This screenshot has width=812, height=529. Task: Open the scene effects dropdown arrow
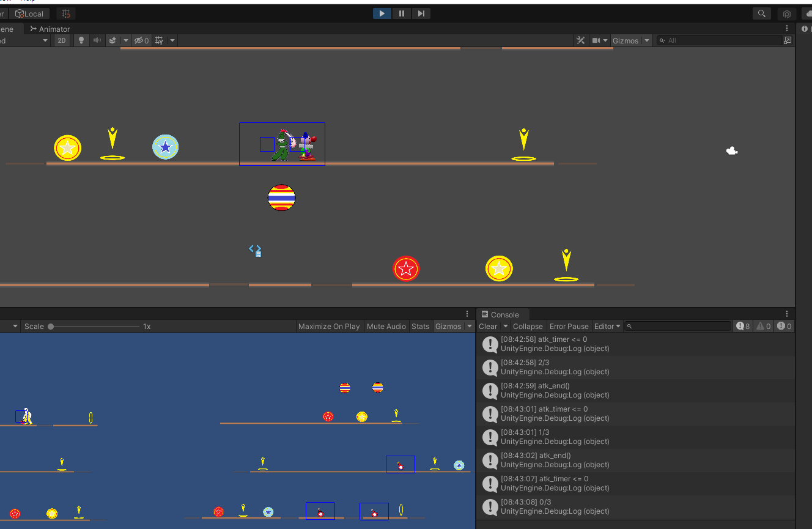pyautogui.click(x=126, y=40)
